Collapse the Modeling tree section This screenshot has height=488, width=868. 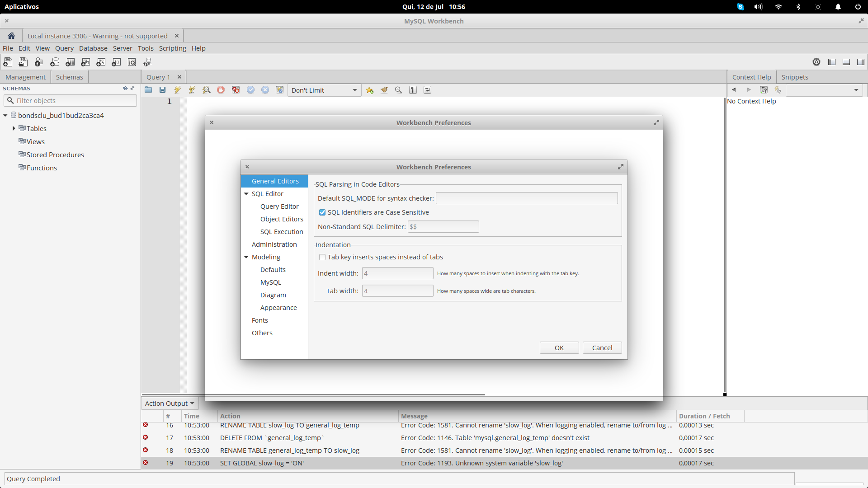pyautogui.click(x=246, y=257)
